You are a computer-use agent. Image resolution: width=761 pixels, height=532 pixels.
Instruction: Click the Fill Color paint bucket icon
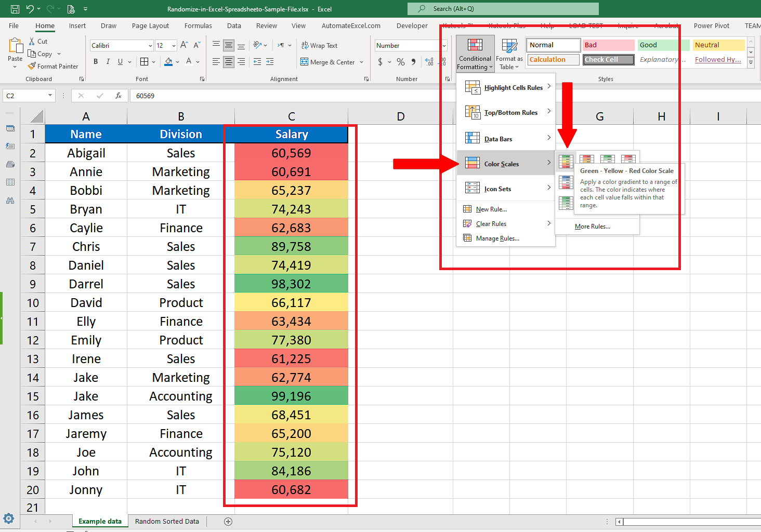(x=168, y=62)
